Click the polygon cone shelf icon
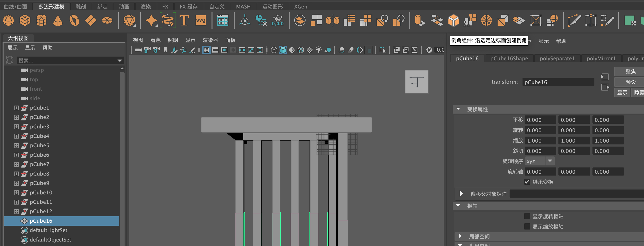 tap(58, 20)
